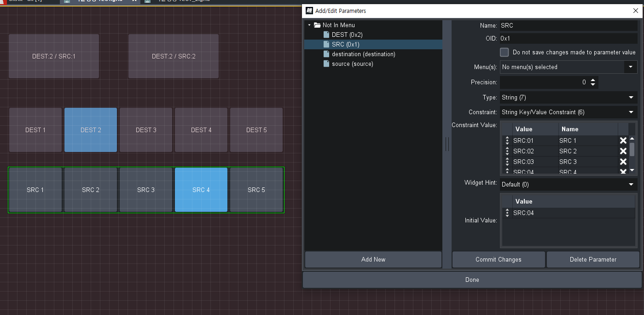Screen dimensions: 644x315
Task: Increase the Precision value
Action: [x=593, y=80]
